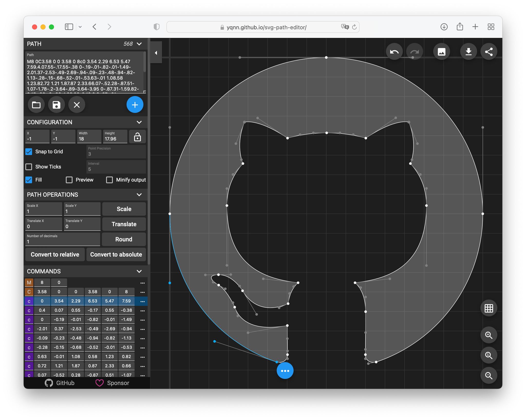
Task: Click Convert to absolute
Action: [116, 255]
